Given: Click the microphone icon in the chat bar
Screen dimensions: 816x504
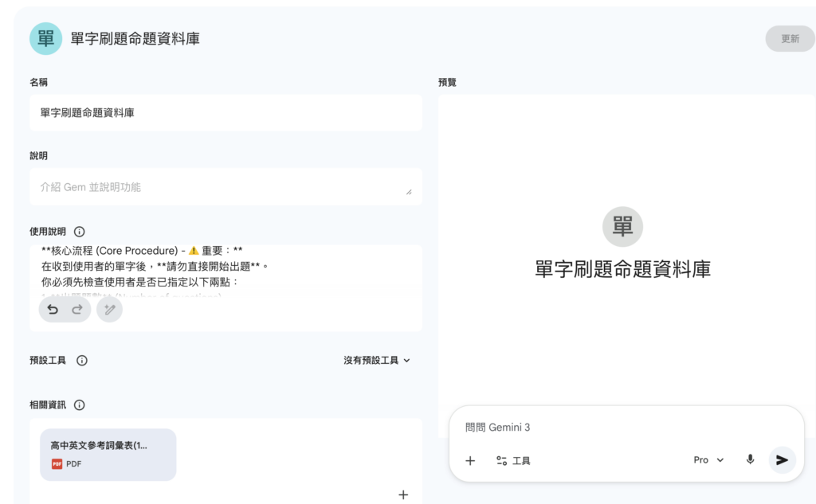Looking at the screenshot, I should 749,459.
